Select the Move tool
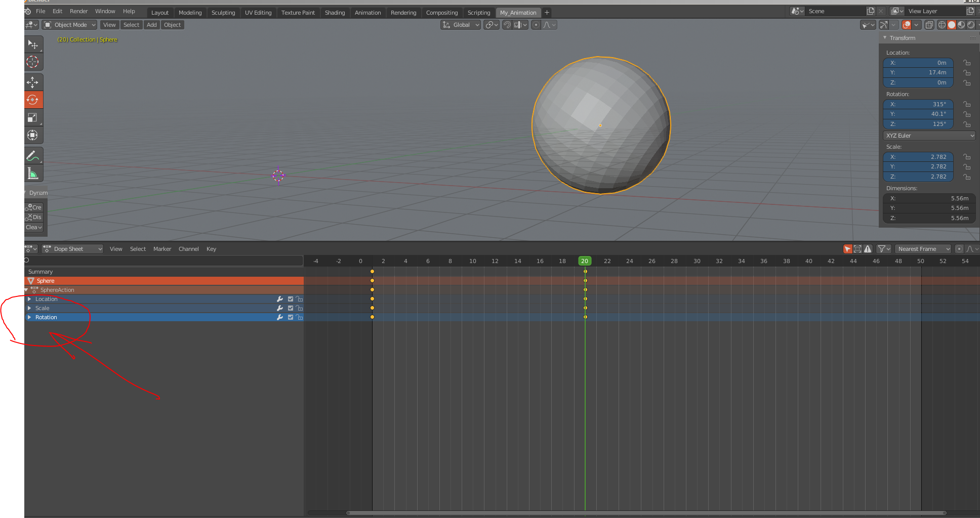 pyautogui.click(x=33, y=82)
